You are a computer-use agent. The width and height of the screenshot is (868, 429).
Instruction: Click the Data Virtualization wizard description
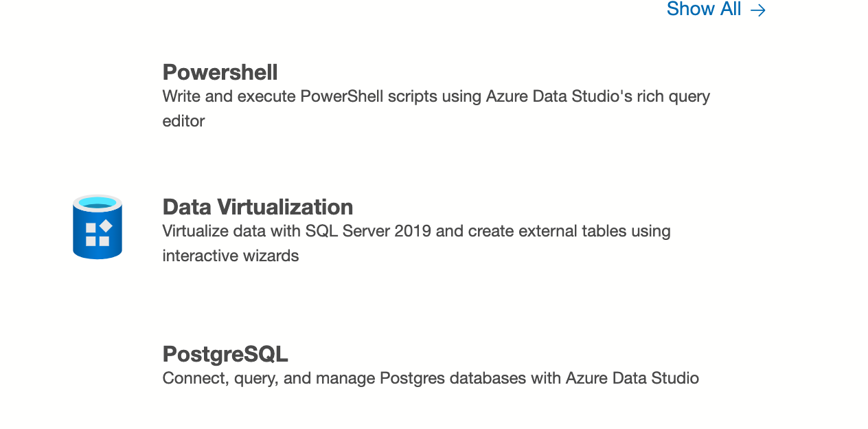point(416,243)
